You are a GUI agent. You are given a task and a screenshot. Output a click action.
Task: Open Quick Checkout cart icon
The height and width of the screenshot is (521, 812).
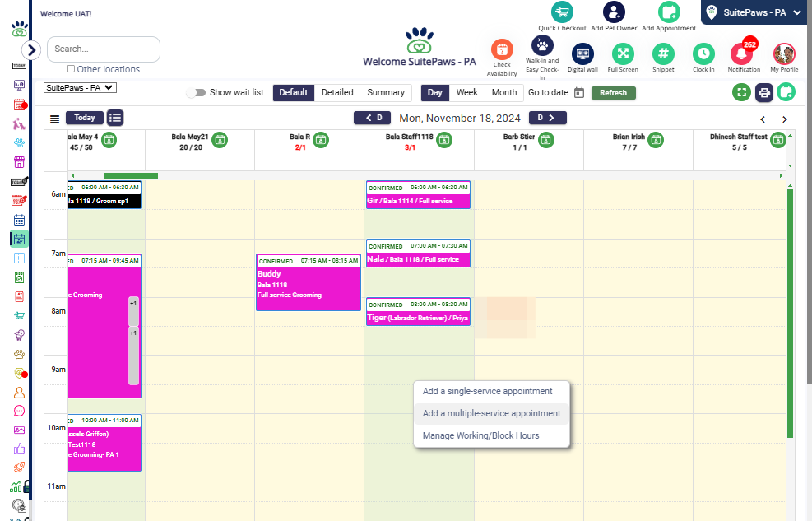[x=562, y=12]
